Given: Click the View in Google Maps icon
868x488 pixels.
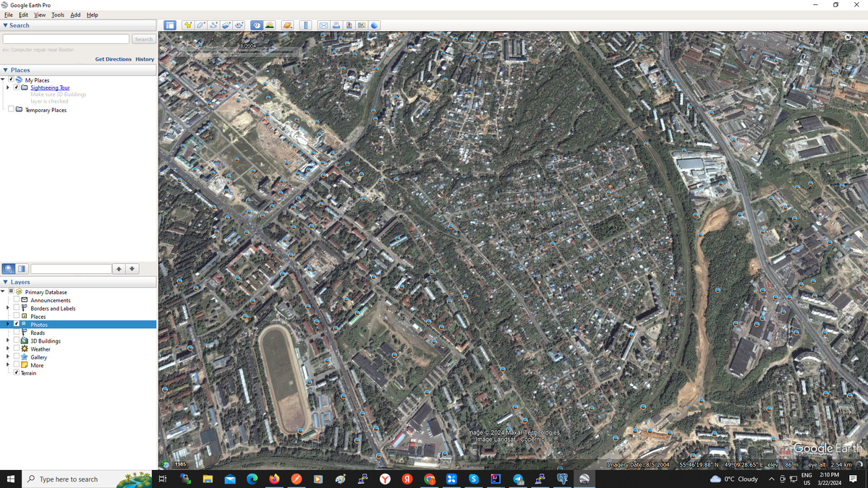Looking at the screenshot, I should click(362, 25).
